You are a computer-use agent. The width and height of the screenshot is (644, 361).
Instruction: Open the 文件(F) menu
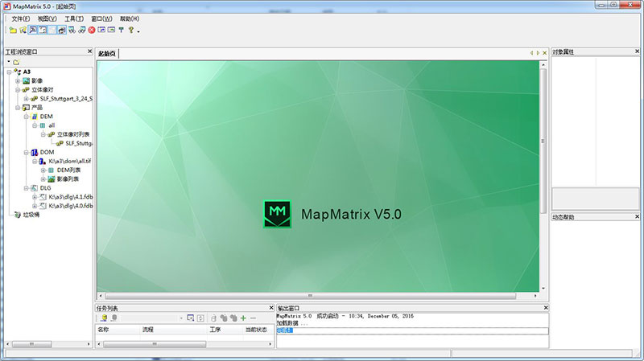[x=21, y=18]
